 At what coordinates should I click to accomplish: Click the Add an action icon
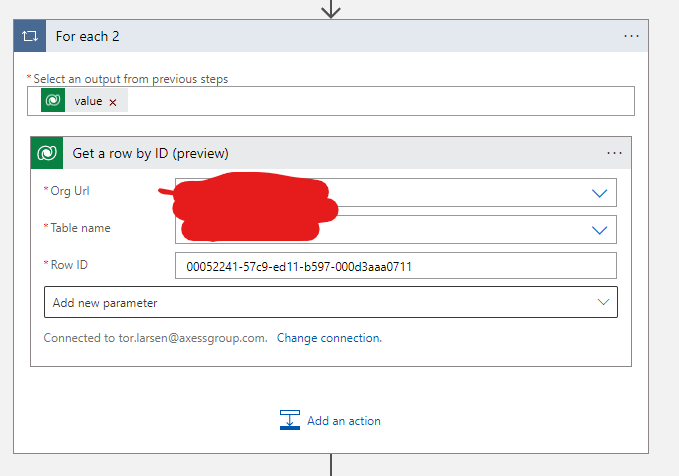pyautogui.click(x=290, y=420)
